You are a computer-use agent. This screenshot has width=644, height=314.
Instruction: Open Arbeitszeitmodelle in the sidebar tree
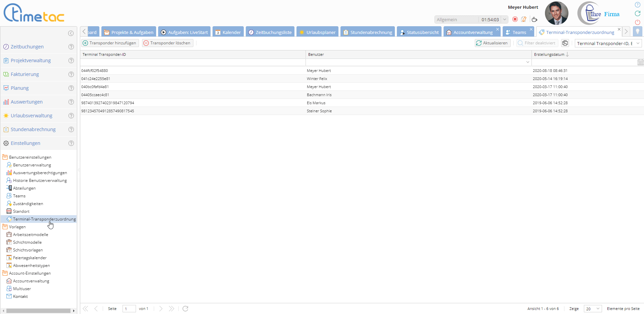point(30,235)
